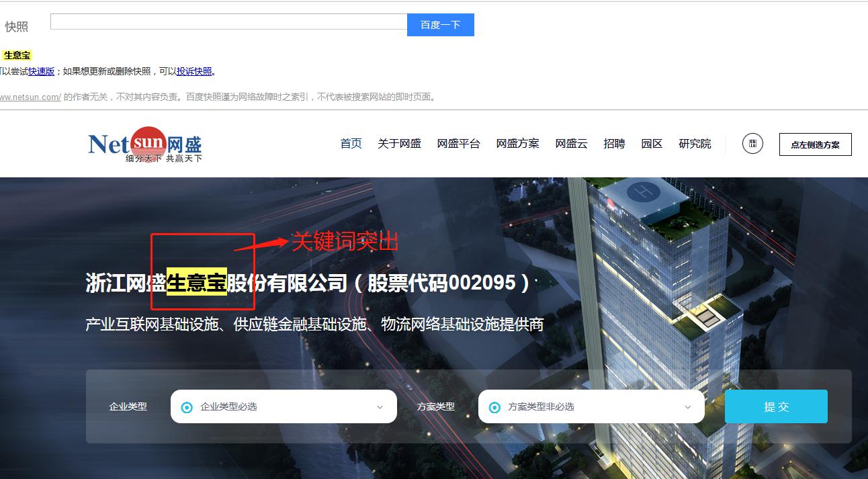Open the 投诉快照 link
This screenshot has height=479, width=868.
(195, 71)
